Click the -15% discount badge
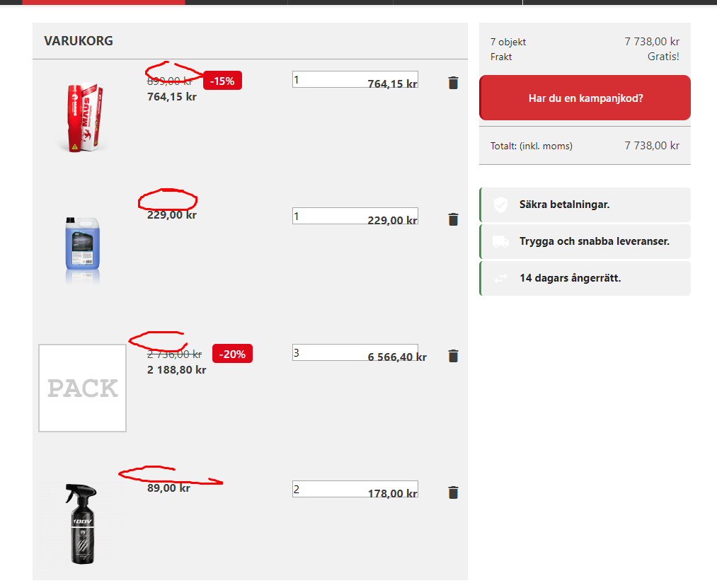Viewport: 717px width, 588px height. [222, 81]
